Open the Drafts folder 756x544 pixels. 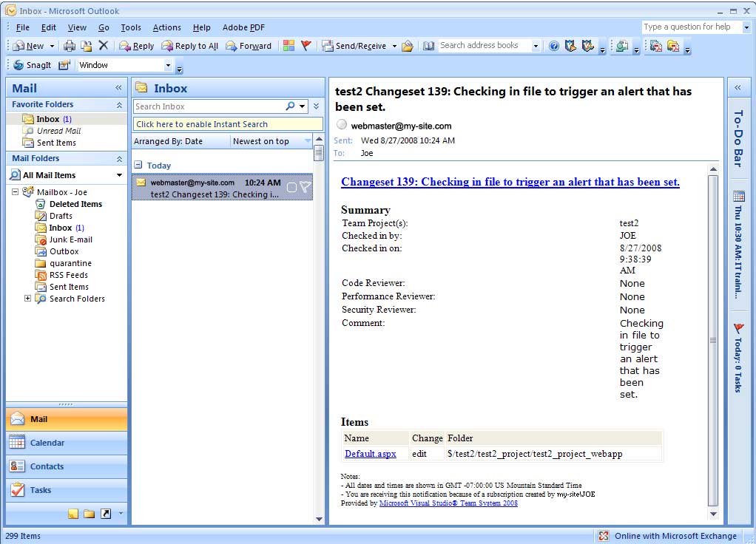point(61,216)
